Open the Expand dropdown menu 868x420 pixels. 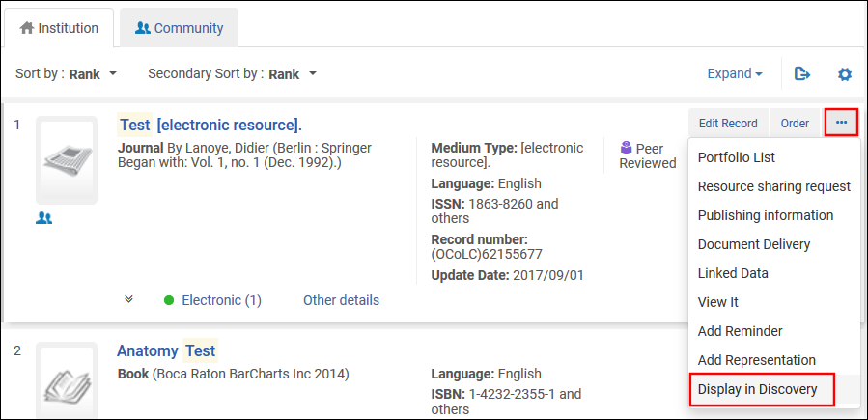pyautogui.click(x=735, y=74)
